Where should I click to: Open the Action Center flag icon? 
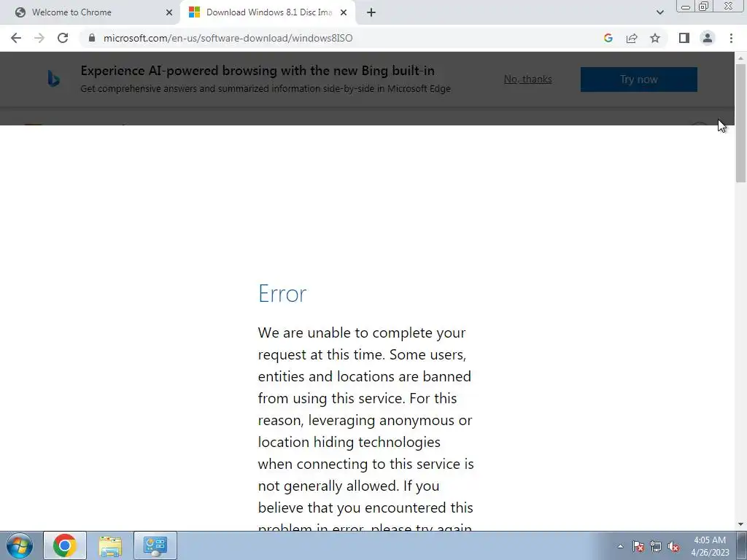[x=638, y=546]
